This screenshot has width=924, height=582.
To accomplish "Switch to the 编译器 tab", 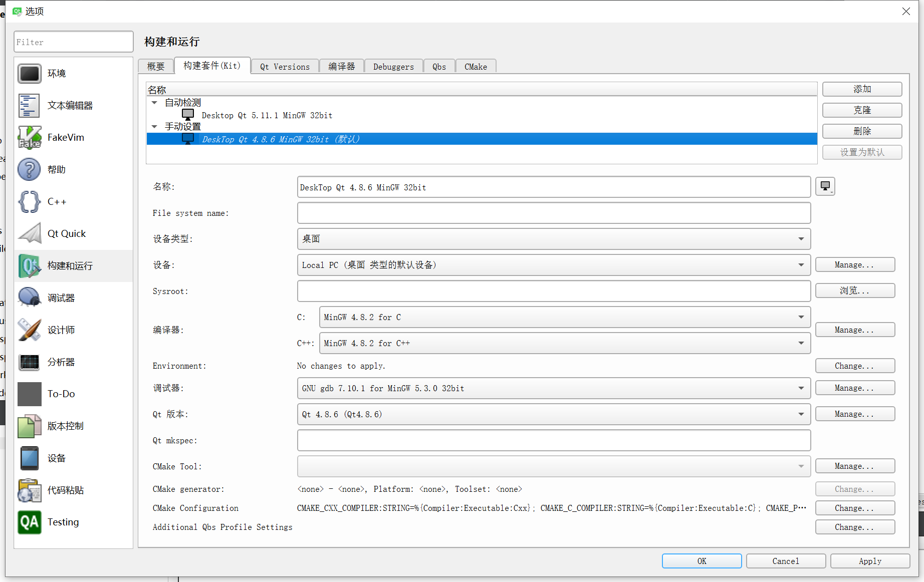I will [342, 67].
